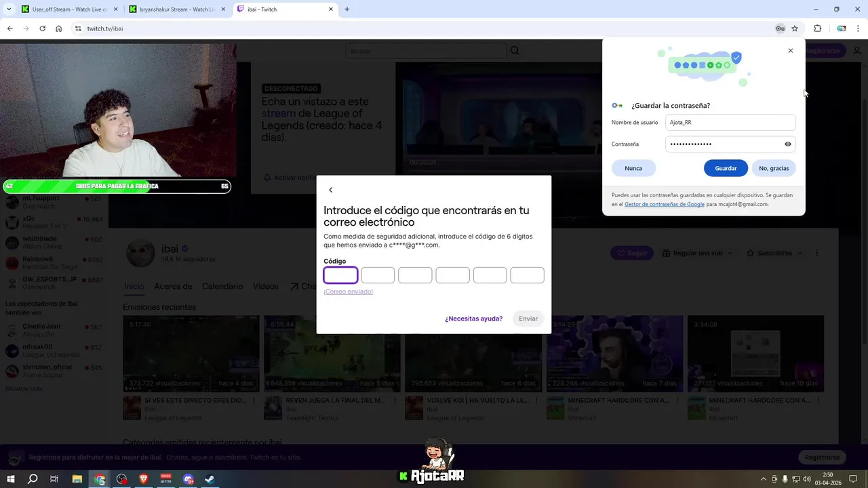Viewport: 868px width, 488px height.
Task: Open Rainbow6 channel in sidebar
Action: tap(54, 263)
